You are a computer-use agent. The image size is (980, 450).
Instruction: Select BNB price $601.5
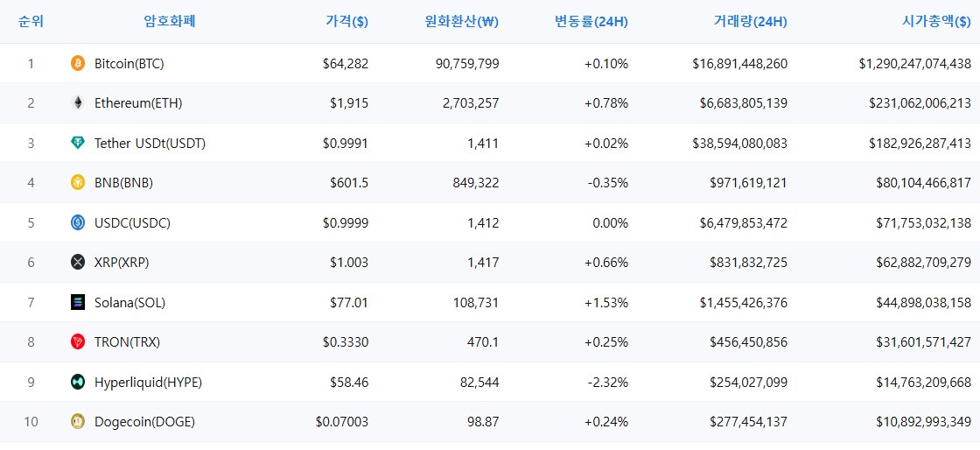(x=349, y=183)
